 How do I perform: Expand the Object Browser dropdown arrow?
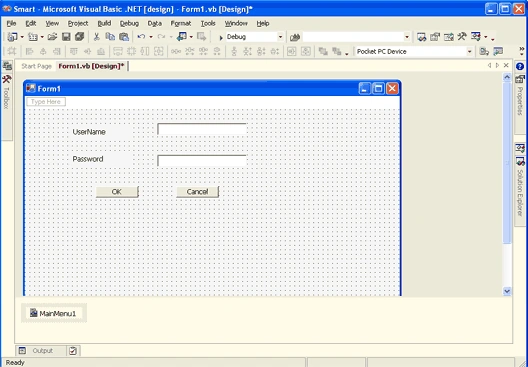click(486, 37)
